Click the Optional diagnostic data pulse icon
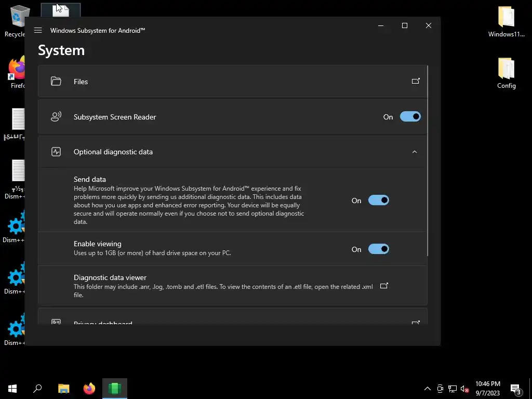 coord(56,152)
